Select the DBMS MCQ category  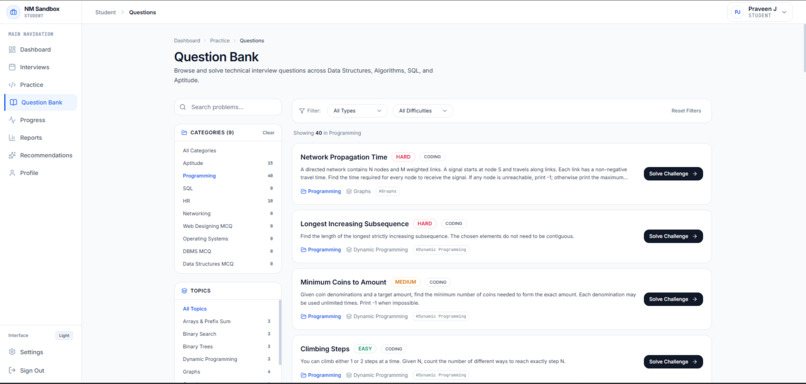228,251
